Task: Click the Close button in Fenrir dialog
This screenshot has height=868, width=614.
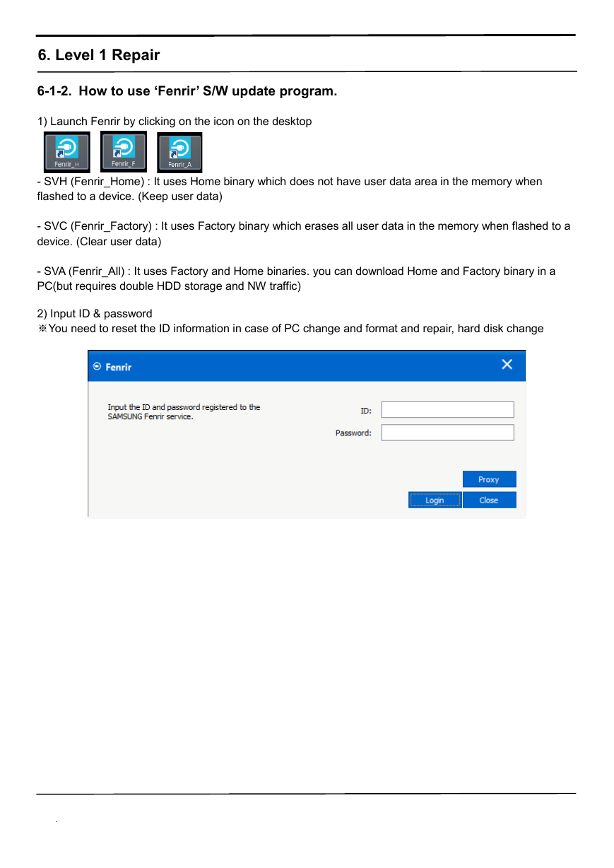Action: coord(489,500)
